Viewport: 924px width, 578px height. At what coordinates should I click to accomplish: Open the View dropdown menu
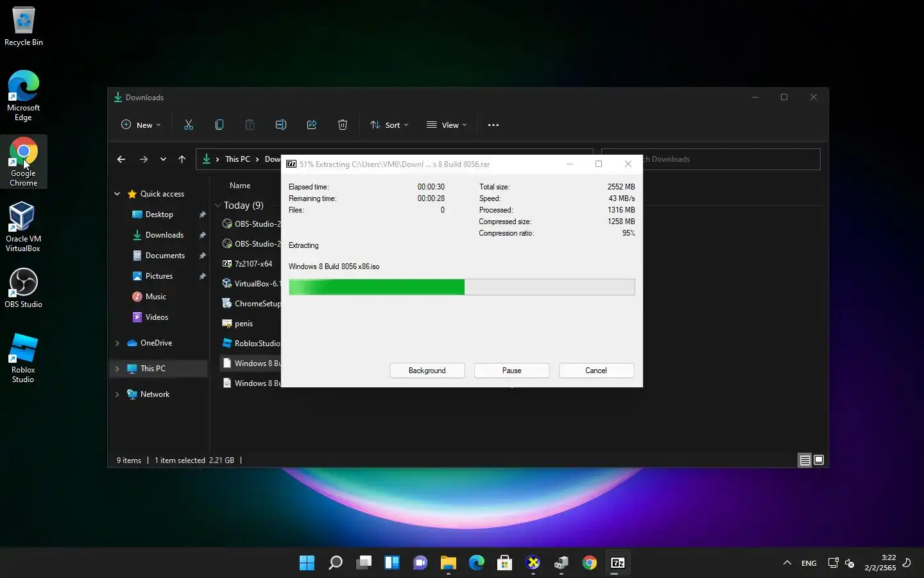pos(447,125)
